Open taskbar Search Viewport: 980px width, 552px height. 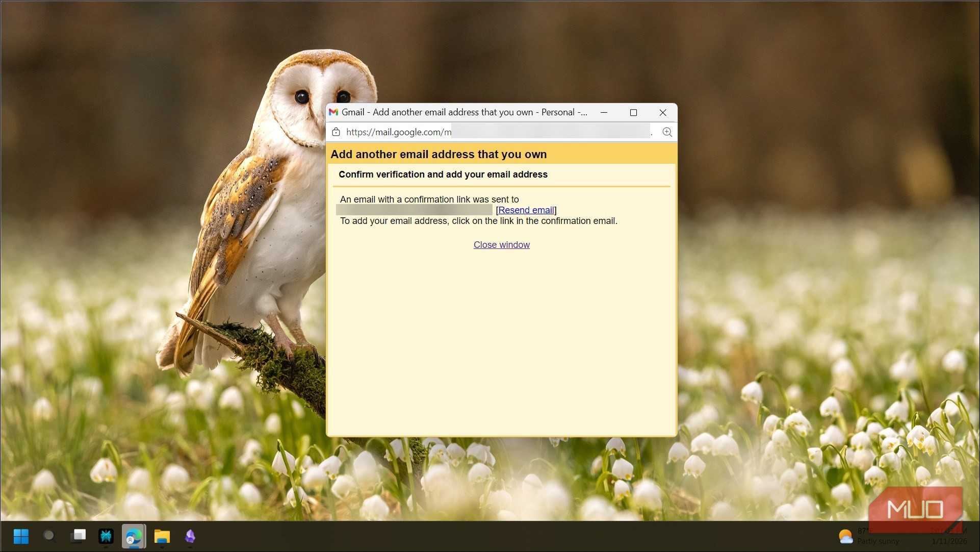(49, 536)
